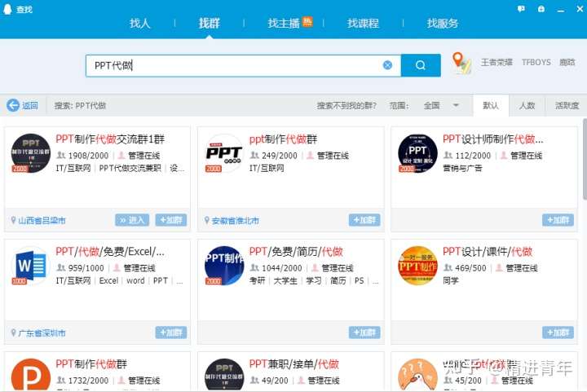Image resolution: width=587 pixels, height=392 pixels.
Task: Sort results by 活跃度 tab
Action: tap(567, 105)
